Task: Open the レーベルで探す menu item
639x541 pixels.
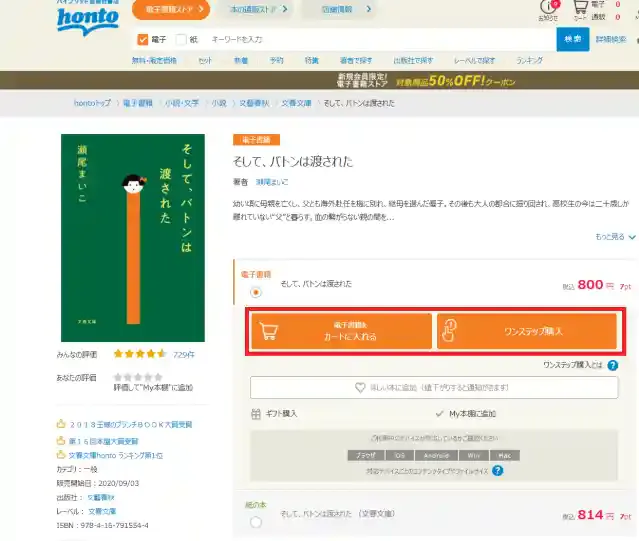Action: coord(474,60)
